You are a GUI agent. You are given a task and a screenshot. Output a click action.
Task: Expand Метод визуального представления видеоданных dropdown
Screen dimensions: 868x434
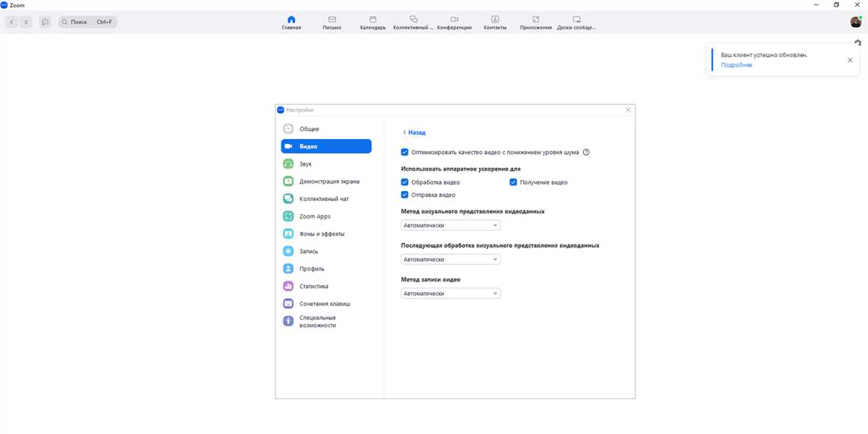[x=451, y=225]
